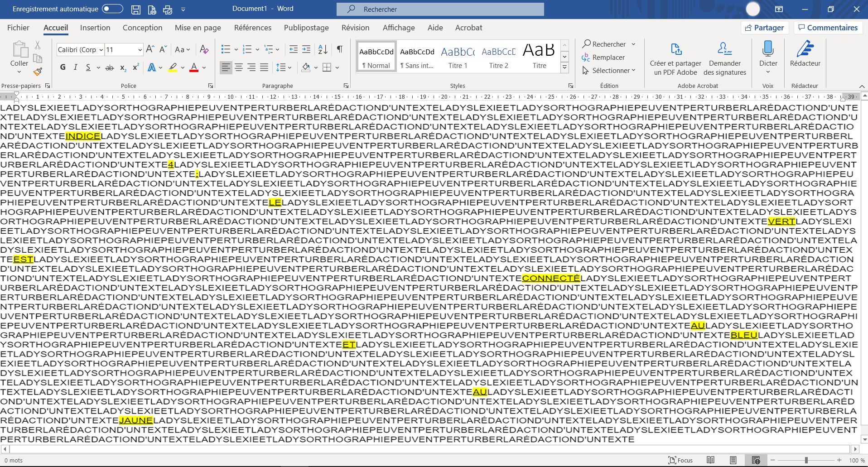The height and width of the screenshot is (467, 868).
Task: Open the Calibri font name dropdown
Action: coord(101,49)
